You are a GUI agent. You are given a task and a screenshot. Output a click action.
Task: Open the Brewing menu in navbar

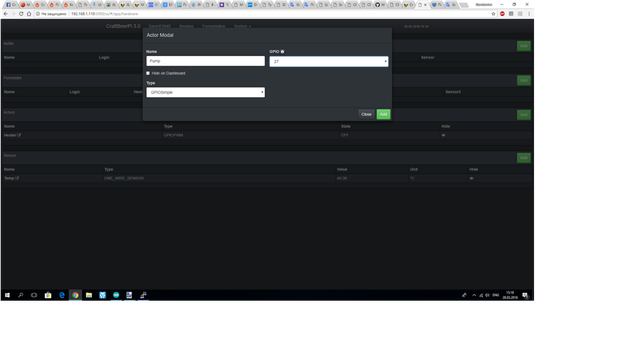186,26
